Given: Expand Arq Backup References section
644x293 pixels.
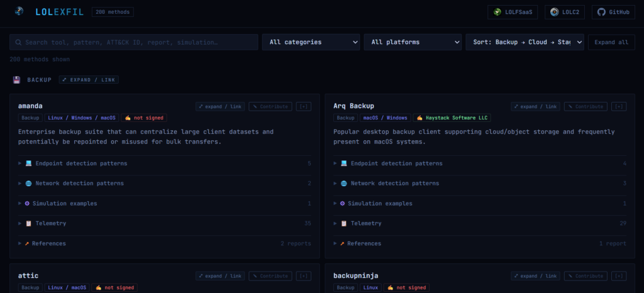Looking at the screenshot, I should tap(480, 243).
